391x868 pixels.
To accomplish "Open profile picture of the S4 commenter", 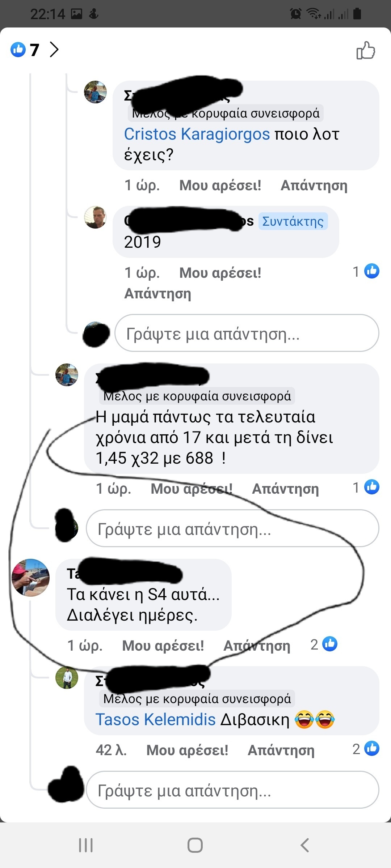I will pyautogui.click(x=31, y=577).
